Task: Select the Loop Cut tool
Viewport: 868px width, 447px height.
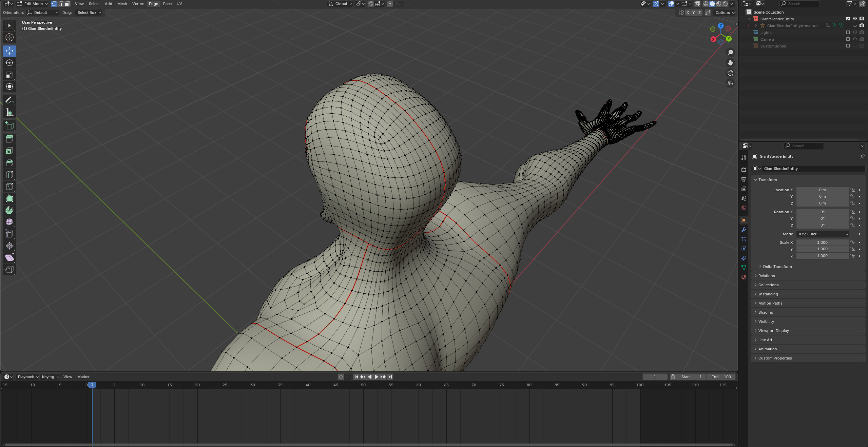Action: [9, 175]
